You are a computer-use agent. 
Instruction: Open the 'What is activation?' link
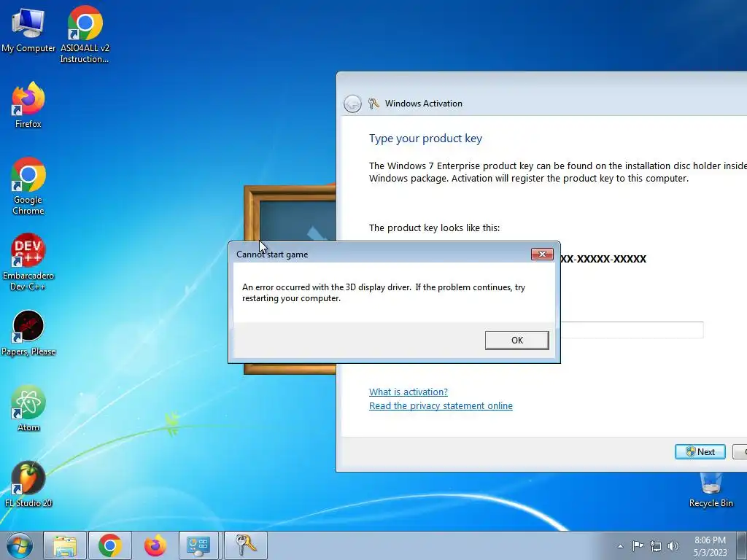tap(409, 392)
